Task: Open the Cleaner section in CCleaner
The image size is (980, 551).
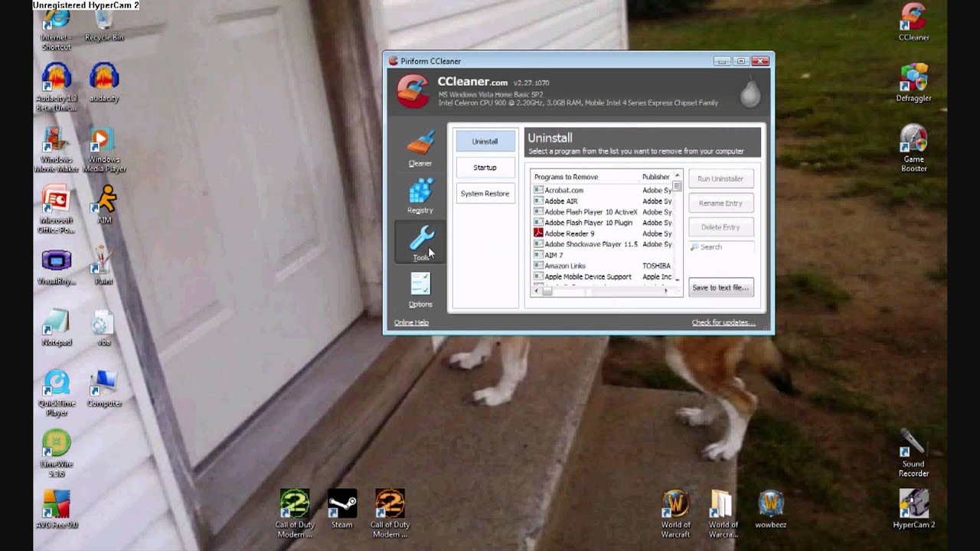Action: (x=420, y=148)
